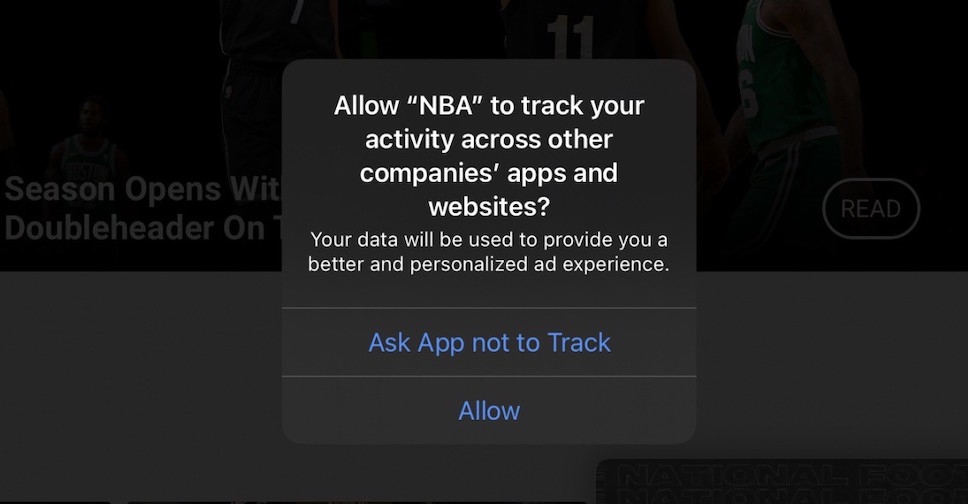Viewport: 968px width, 504px height.
Task: Tap the Your data will be used line
Action: [489, 240]
